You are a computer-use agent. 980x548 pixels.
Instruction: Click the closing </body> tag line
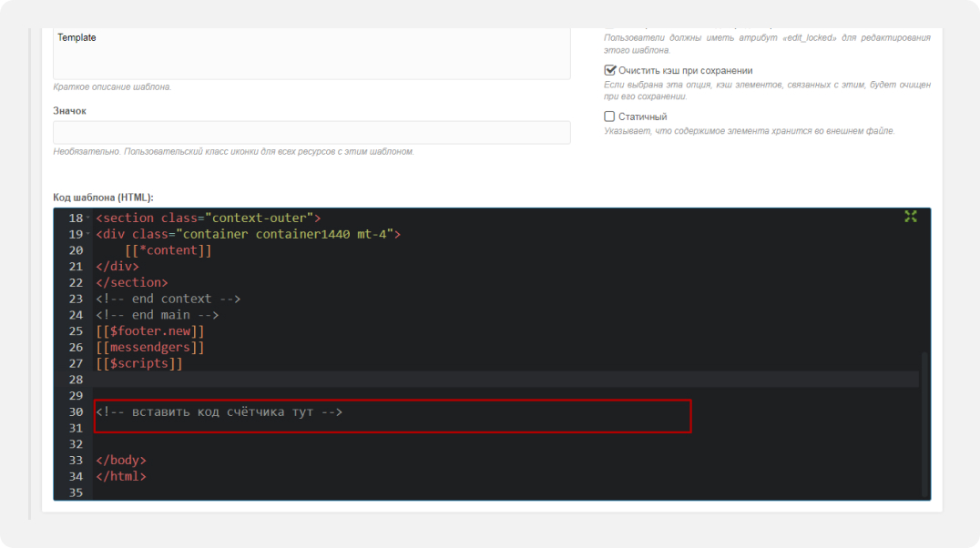(x=120, y=461)
